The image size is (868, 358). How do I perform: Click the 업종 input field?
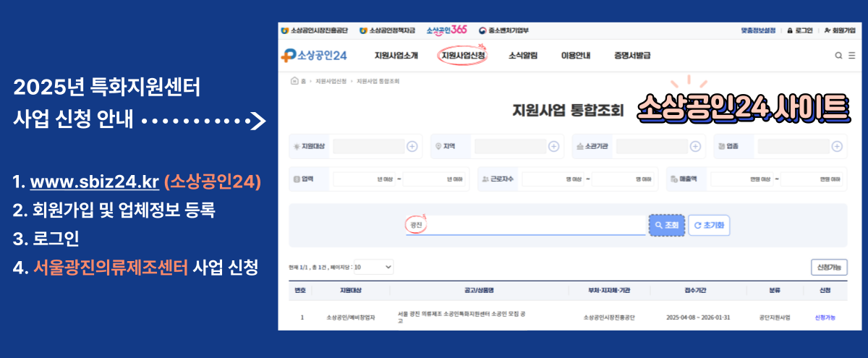click(x=793, y=146)
